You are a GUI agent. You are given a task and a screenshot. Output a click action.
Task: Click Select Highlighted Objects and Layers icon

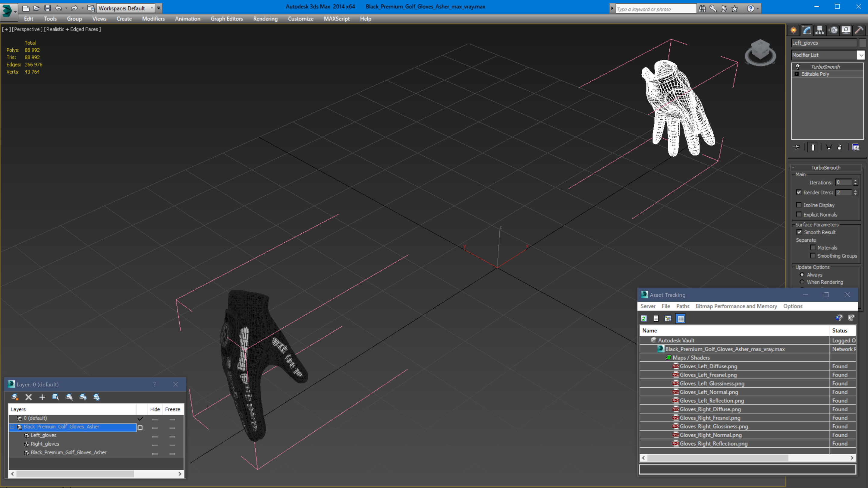pos(55,397)
